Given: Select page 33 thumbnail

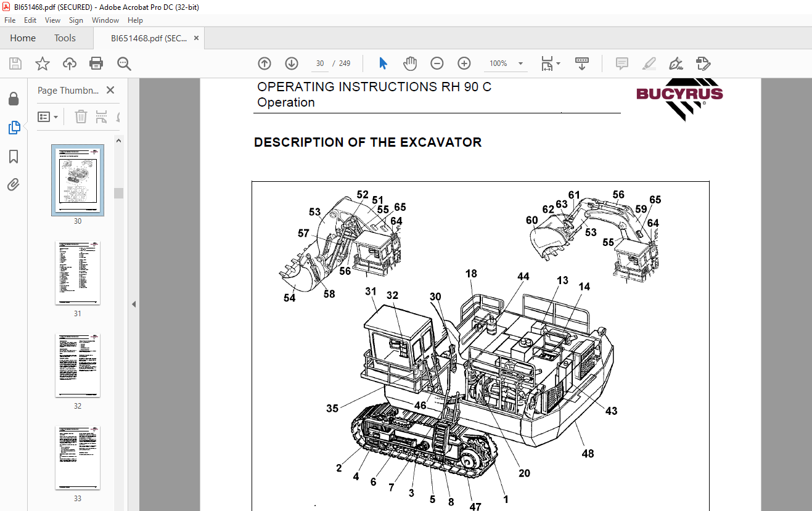Looking at the screenshot, I should [x=78, y=457].
